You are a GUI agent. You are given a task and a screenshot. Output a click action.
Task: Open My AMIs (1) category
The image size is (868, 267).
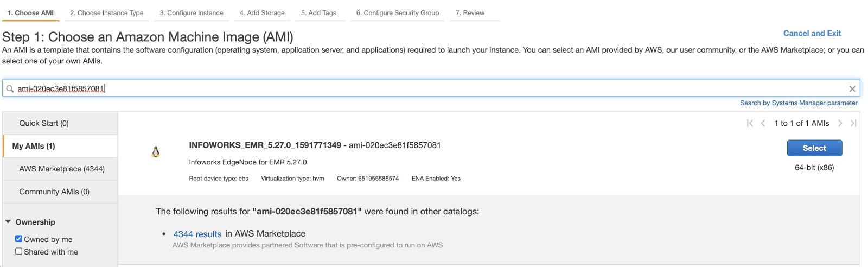click(x=60, y=146)
